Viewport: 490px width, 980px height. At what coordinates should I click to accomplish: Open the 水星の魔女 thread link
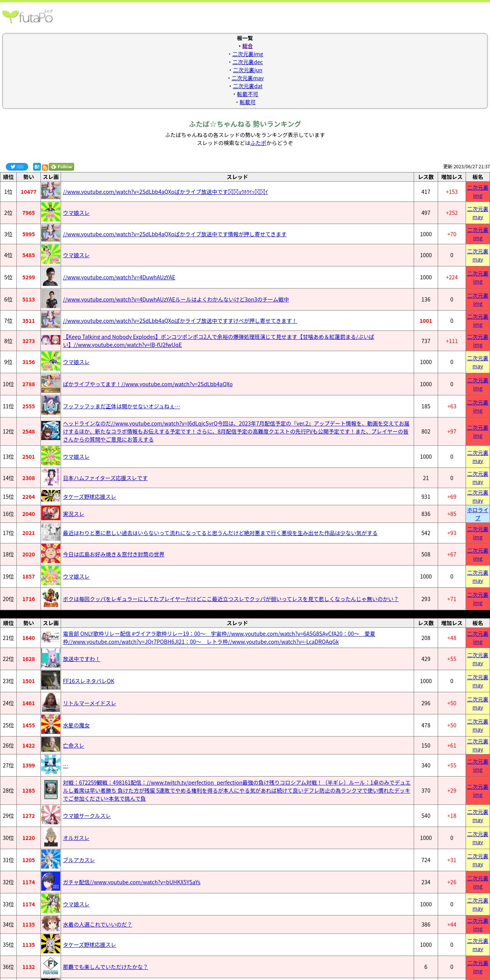click(x=76, y=725)
